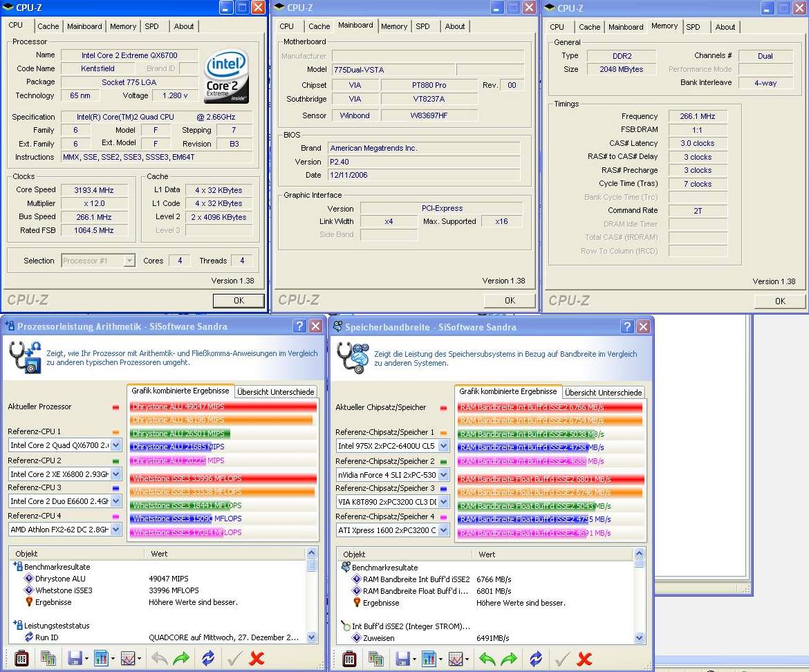Click the grey checkmark icon in the Prozessorleistung toolbar

click(235, 659)
